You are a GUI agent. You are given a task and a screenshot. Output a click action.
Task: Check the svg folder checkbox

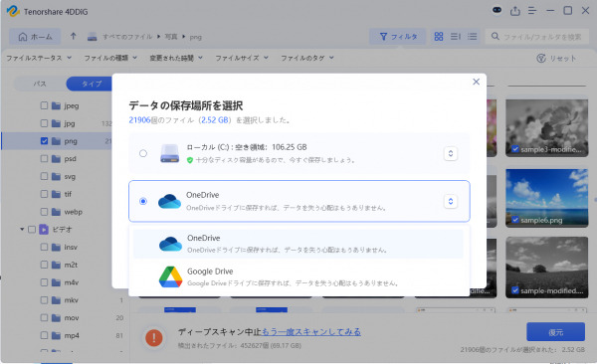pyautogui.click(x=44, y=176)
